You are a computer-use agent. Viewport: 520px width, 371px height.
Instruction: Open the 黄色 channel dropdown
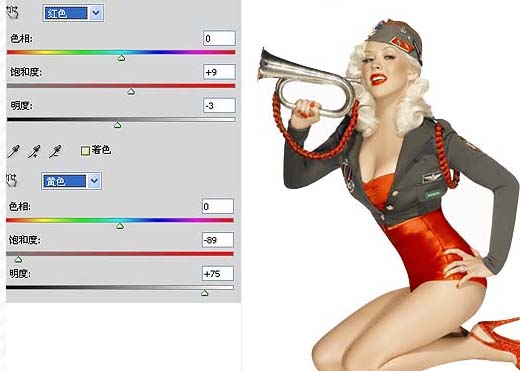pos(71,181)
